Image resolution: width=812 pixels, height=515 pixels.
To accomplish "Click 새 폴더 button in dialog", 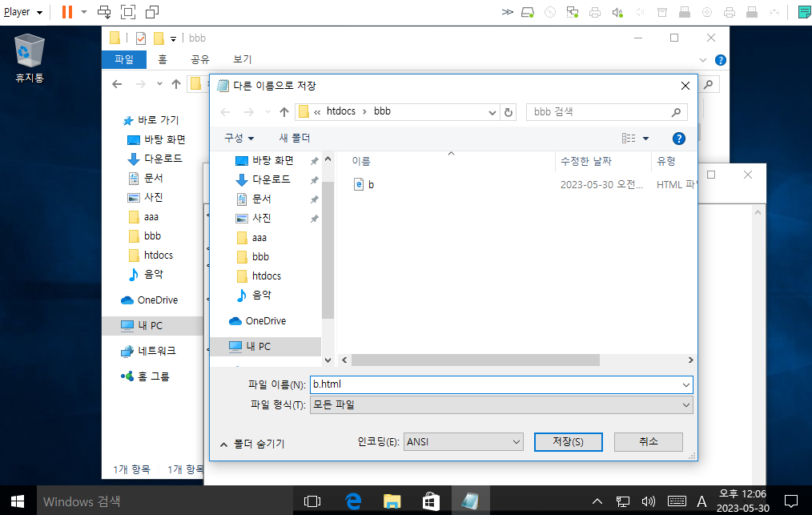I will 295,139.
